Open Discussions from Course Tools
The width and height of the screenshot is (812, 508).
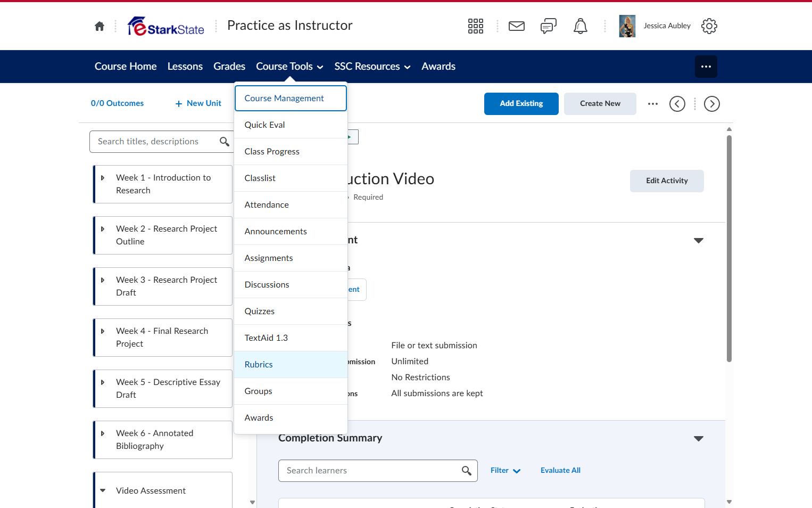pyautogui.click(x=291, y=285)
